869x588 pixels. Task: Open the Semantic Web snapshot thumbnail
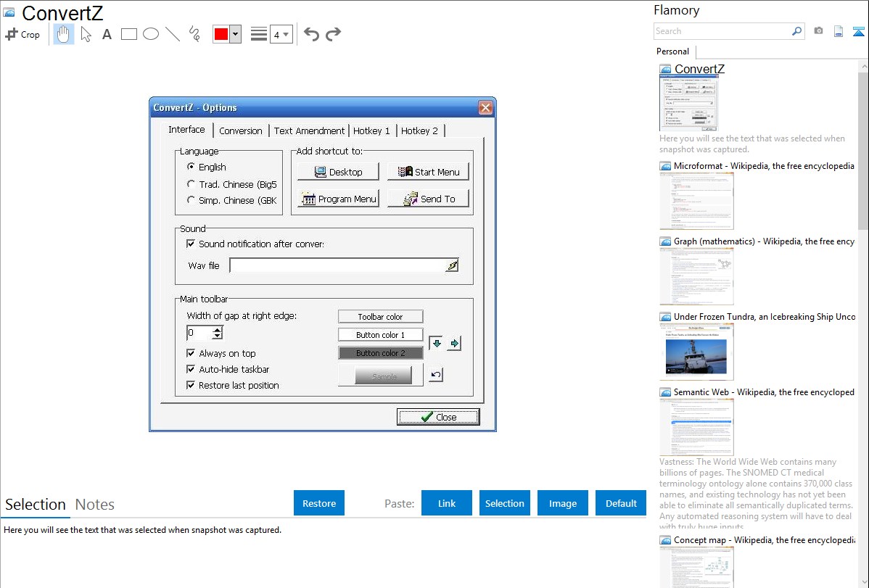[696, 427]
